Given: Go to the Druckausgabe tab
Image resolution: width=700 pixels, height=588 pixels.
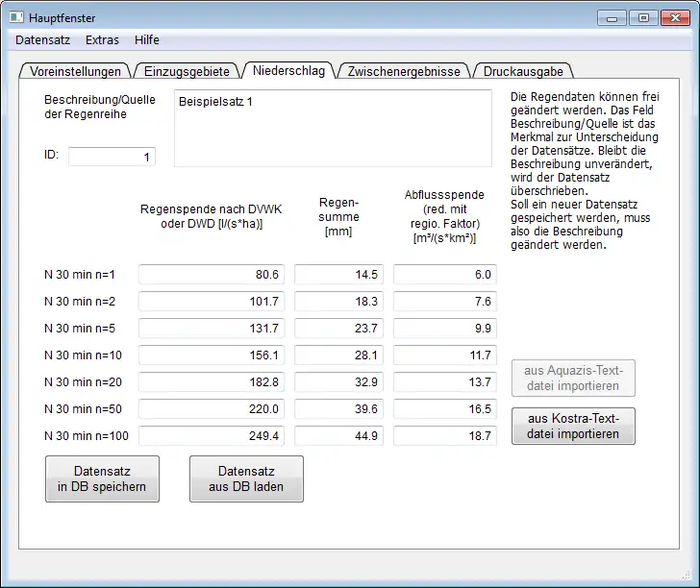Looking at the screenshot, I should 523,71.
